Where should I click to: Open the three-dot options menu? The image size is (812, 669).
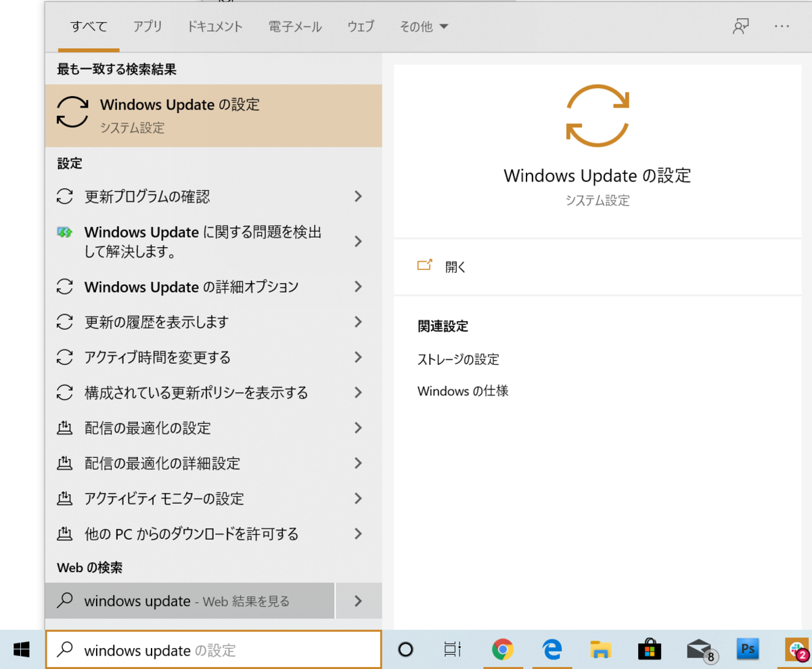[782, 26]
